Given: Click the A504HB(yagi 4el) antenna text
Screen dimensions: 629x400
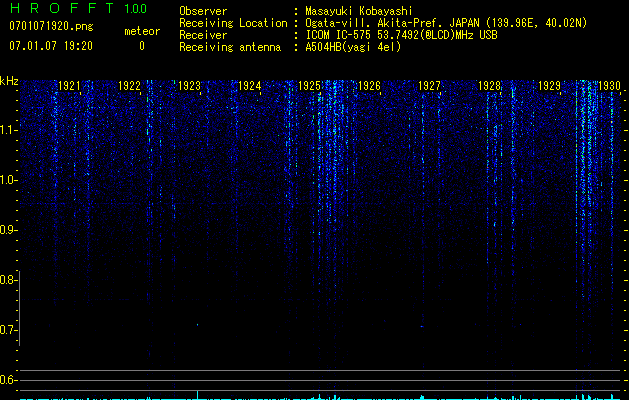Looking at the screenshot, I should point(353,47).
